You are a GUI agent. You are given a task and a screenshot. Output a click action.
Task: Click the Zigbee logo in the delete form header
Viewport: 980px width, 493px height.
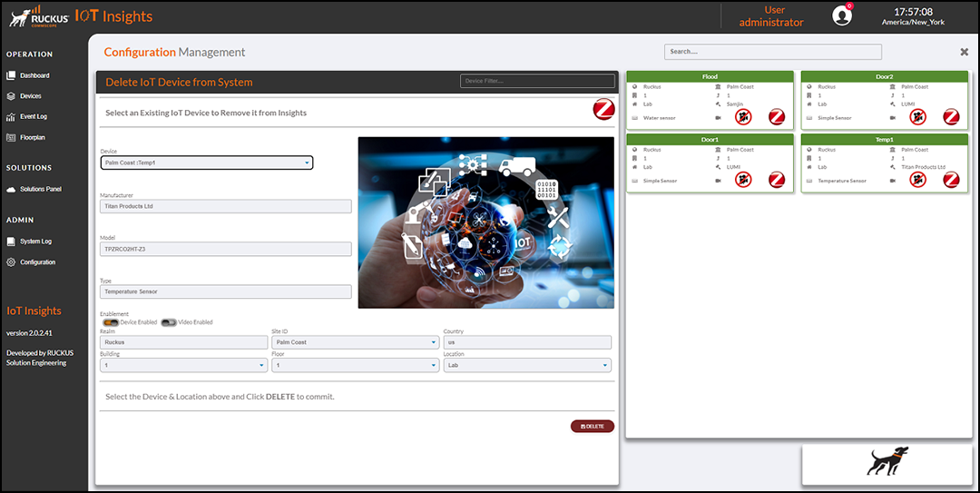tap(603, 110)
